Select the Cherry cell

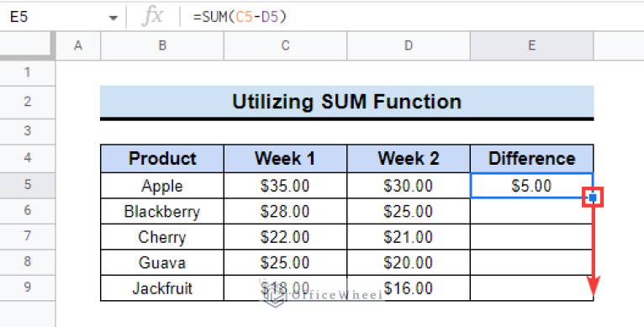click(x=162, y=237)
